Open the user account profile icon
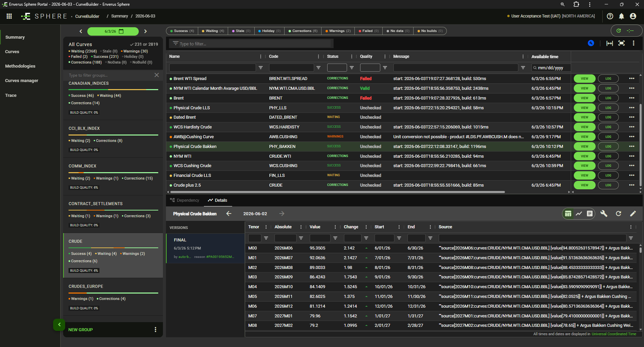 pyautogui.click(x=633, y=16)
